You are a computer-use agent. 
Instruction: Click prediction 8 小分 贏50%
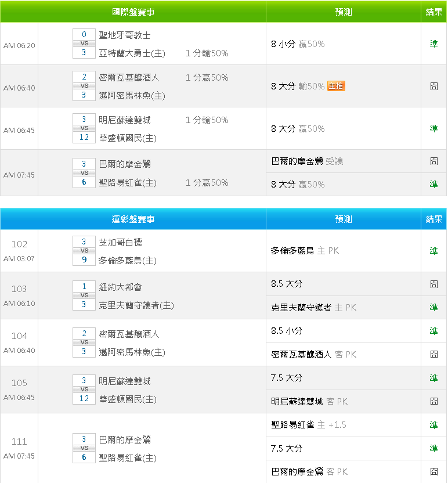click(x=298, y=44)
